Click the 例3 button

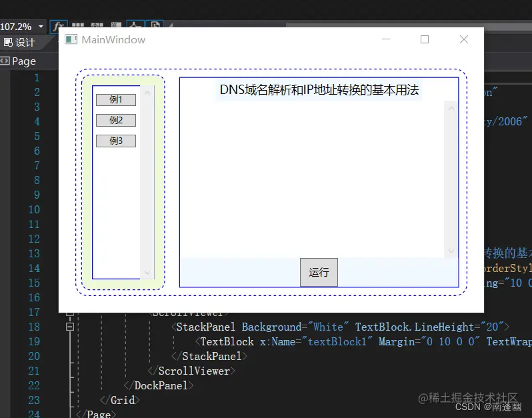tap(116, 141)
